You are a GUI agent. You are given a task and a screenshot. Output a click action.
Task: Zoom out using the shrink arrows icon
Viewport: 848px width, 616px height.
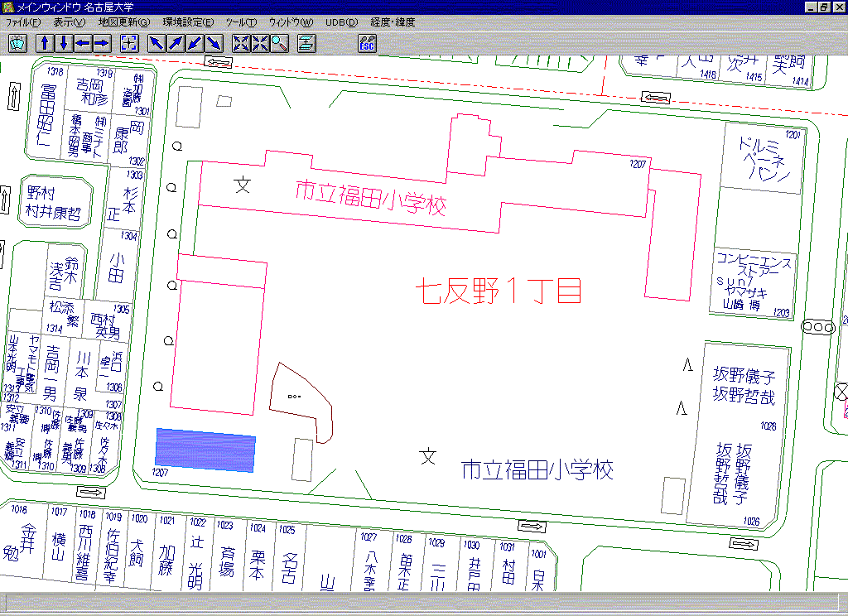pyautogui.click(x=260, y=43)
